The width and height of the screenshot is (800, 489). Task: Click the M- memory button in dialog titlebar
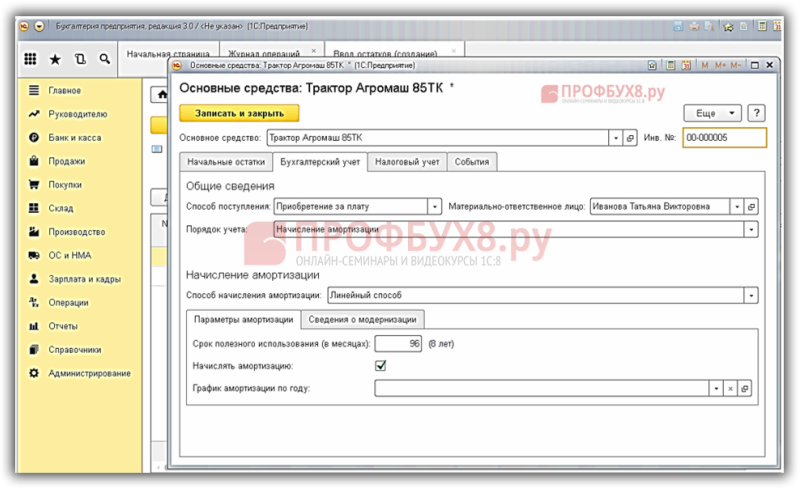click(735, 65)
